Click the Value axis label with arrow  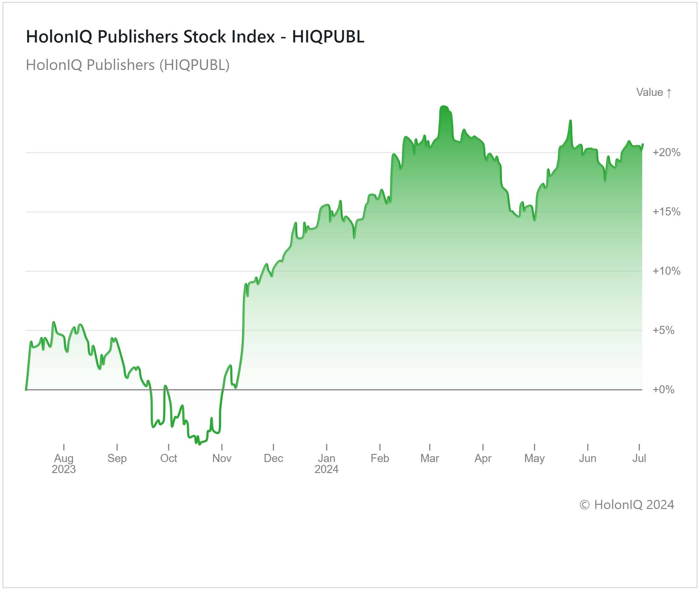[x=654, y=92]
